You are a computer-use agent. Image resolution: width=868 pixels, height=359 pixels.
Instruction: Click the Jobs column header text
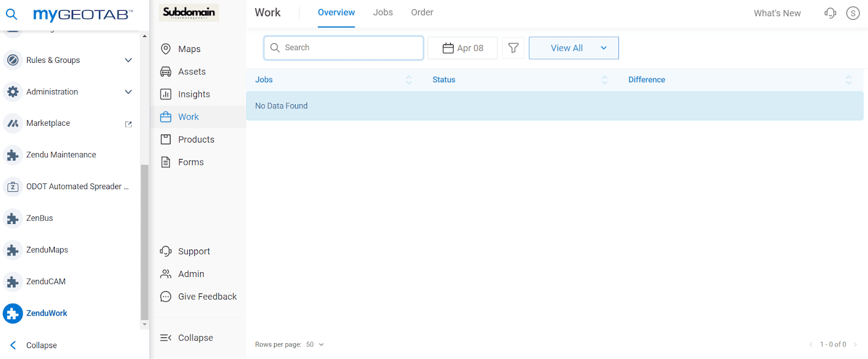pyautogui.click(x=264, y=80)
